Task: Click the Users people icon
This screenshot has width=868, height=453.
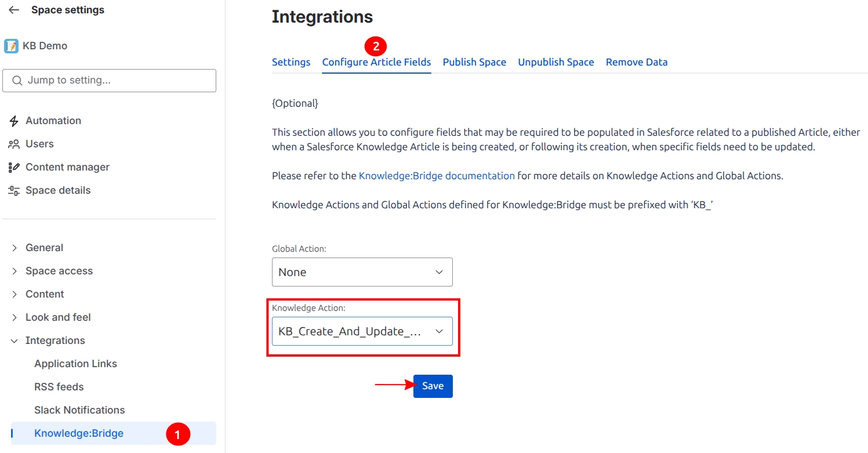Action: coord(14,144)
